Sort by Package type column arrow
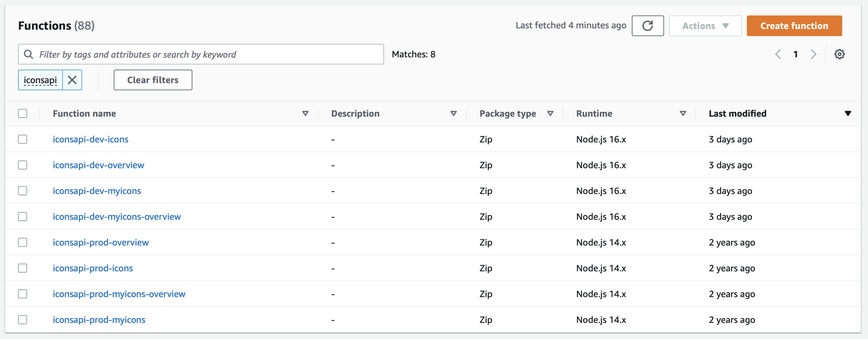 [550, 114]
